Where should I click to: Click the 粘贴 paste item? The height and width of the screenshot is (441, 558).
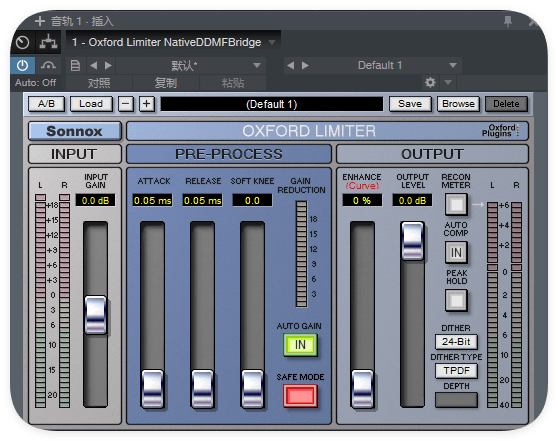point(233,83)
